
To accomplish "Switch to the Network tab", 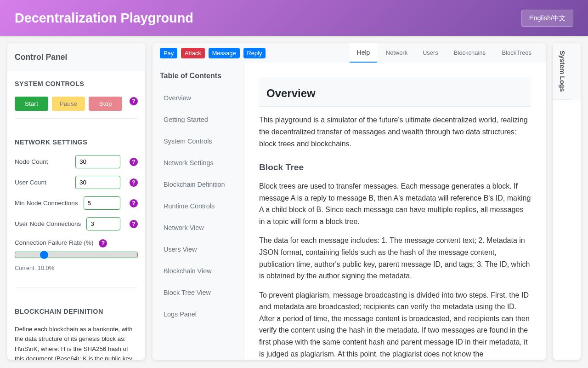I will (396, 53).
